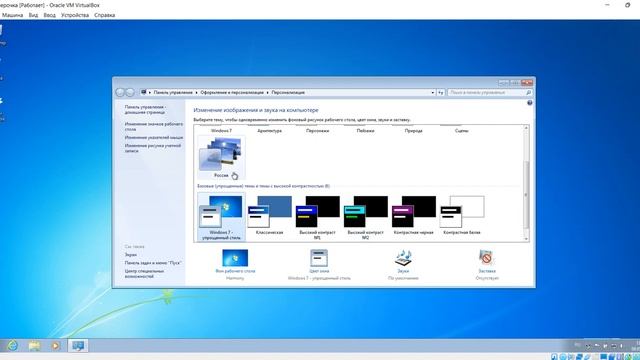
Task: Expand arrow after Панель управления breadcrumb
Action: [196, 93]
